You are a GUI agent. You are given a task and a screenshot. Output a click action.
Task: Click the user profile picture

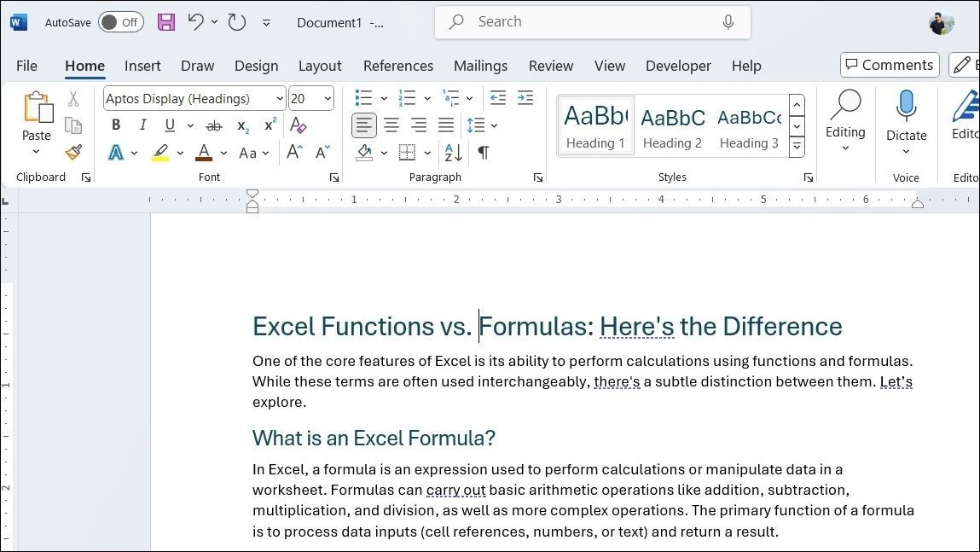coord(942,23)
